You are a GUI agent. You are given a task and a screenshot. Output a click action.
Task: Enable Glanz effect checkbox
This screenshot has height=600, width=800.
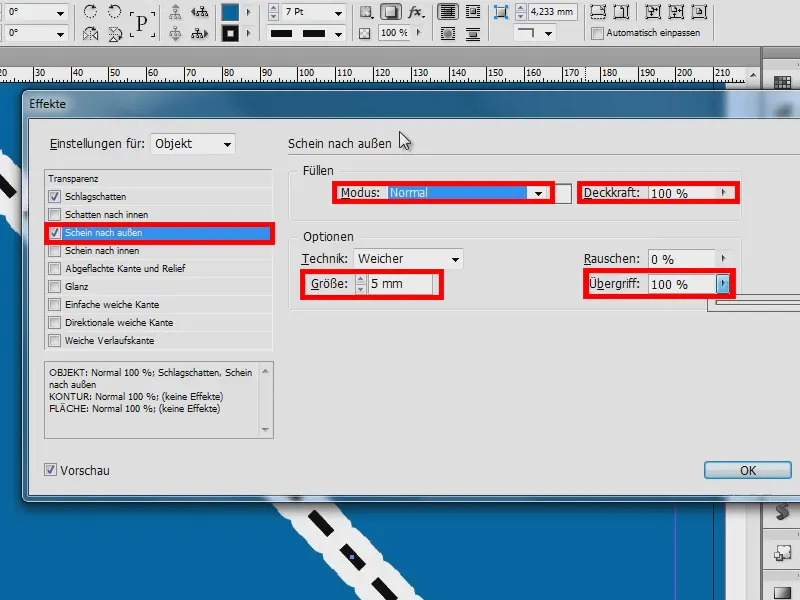point(55,287)
